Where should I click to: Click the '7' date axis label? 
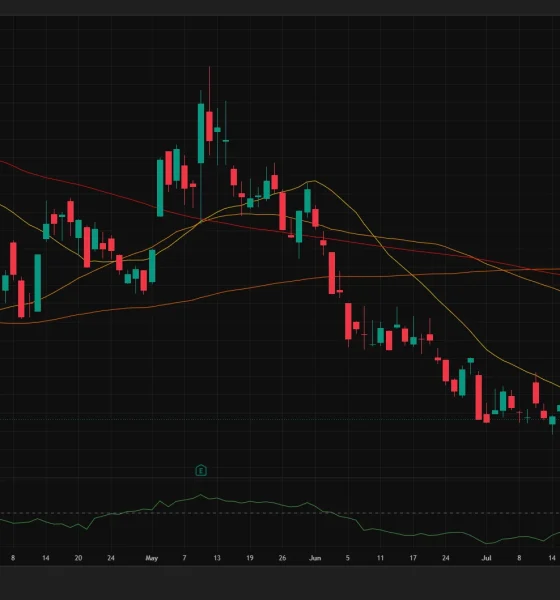click(184, 558)
